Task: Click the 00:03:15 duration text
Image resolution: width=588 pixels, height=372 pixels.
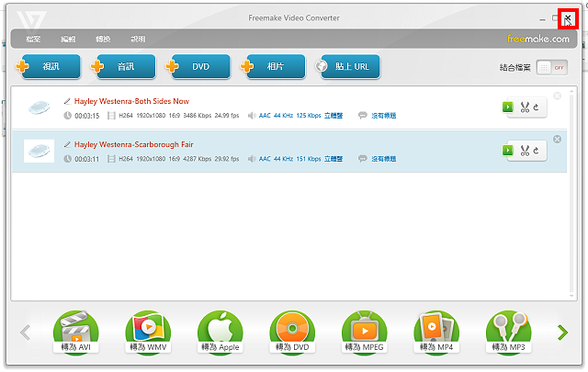Action: [87, 116]
